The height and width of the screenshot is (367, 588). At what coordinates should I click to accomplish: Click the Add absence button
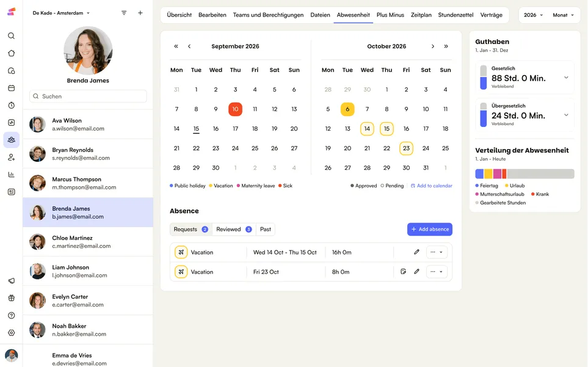pos(430,229)
